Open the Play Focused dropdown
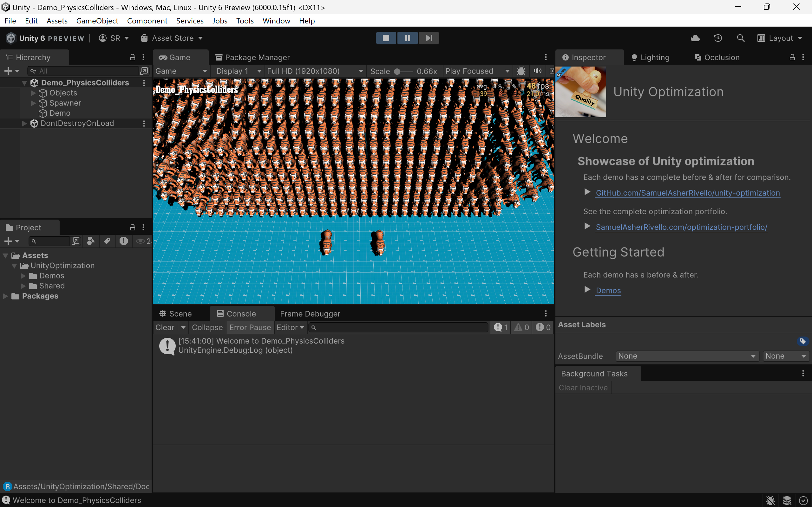 tap(477, 71)
